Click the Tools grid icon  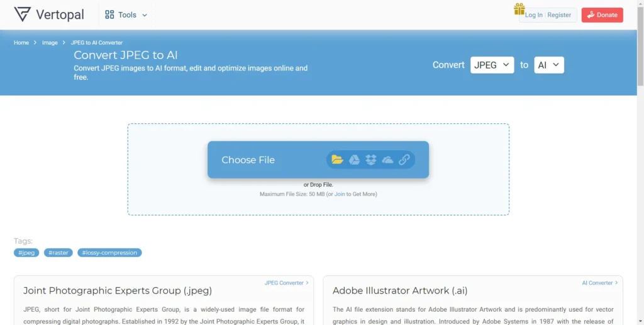coord(109,14)
